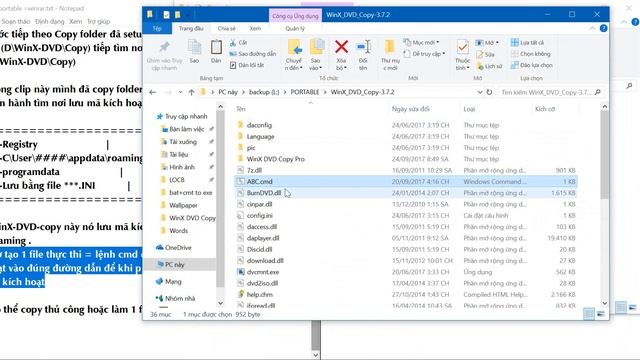Switch to the Quản lý (Manage) tab
This screenshot has width=640, height=360.
click(295, 29)
